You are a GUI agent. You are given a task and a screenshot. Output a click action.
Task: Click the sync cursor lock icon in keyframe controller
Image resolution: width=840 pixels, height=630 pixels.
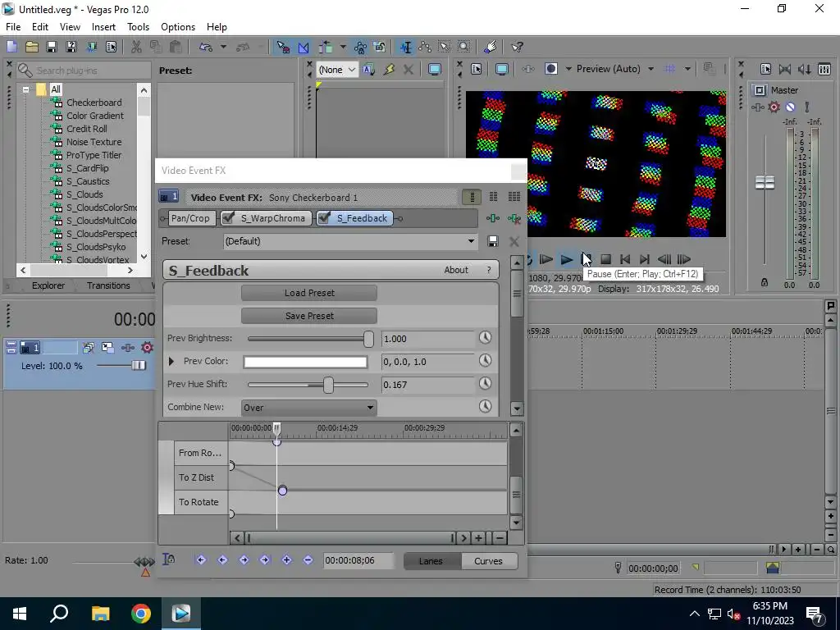pyautogui.click(x=169, y=559)
